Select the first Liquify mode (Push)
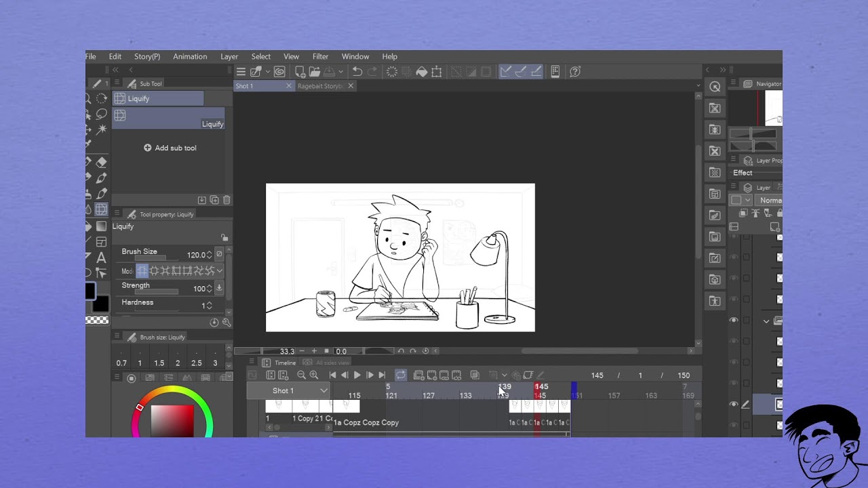The width and height of the screenshot is (868, 488). point(142,271)
